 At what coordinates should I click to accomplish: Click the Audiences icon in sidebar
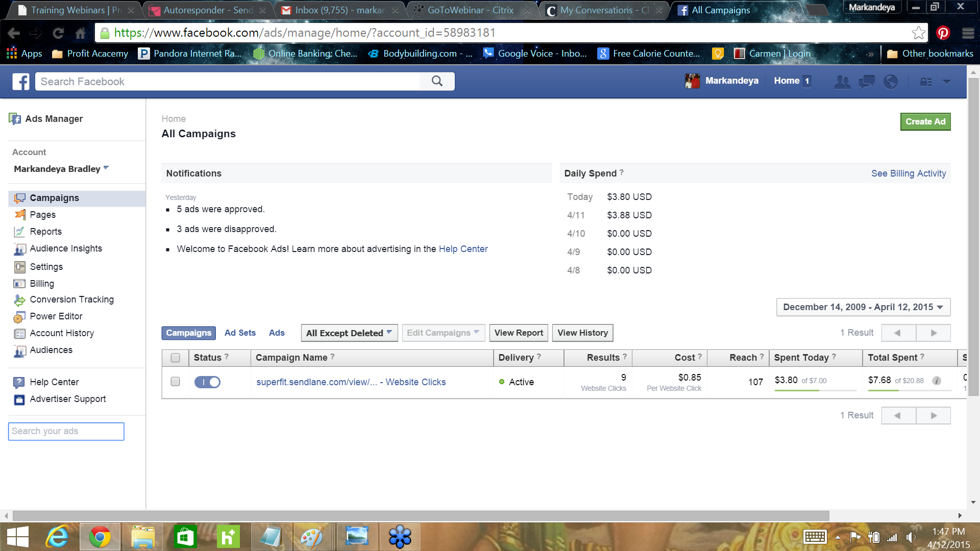tap(19, 350)
